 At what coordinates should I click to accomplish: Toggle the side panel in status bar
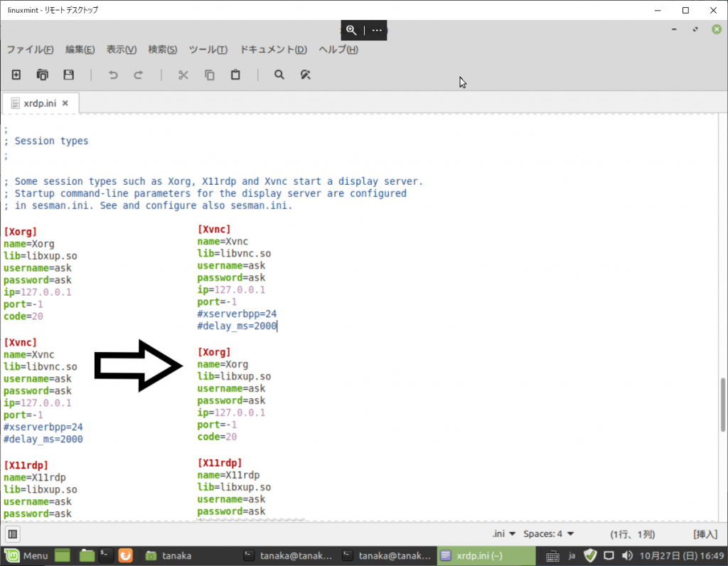tap(13, 535)
